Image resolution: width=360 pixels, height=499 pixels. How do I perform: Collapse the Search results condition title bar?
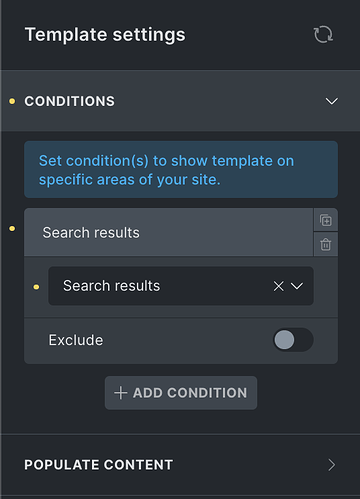(x=169, y=232)
